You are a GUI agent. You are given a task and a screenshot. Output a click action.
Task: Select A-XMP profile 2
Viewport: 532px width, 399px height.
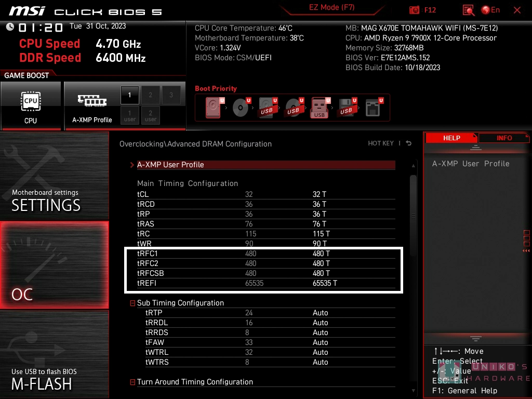150,95
